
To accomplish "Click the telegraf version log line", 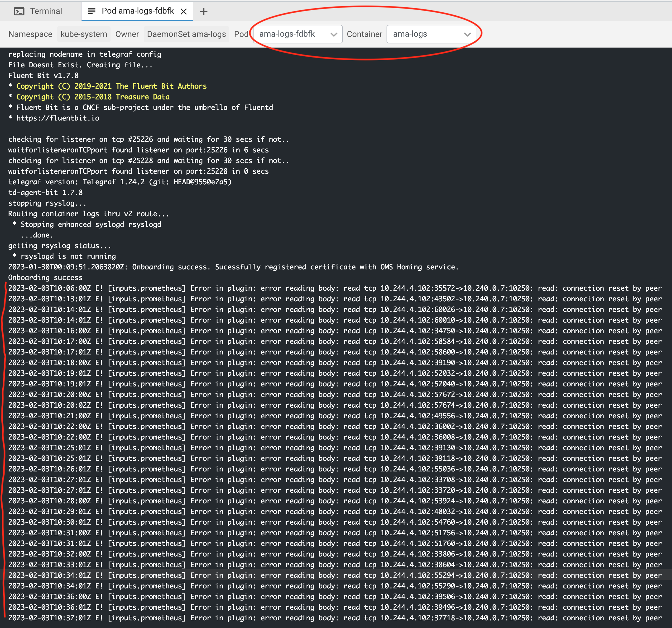I will [x=120, y=181].
